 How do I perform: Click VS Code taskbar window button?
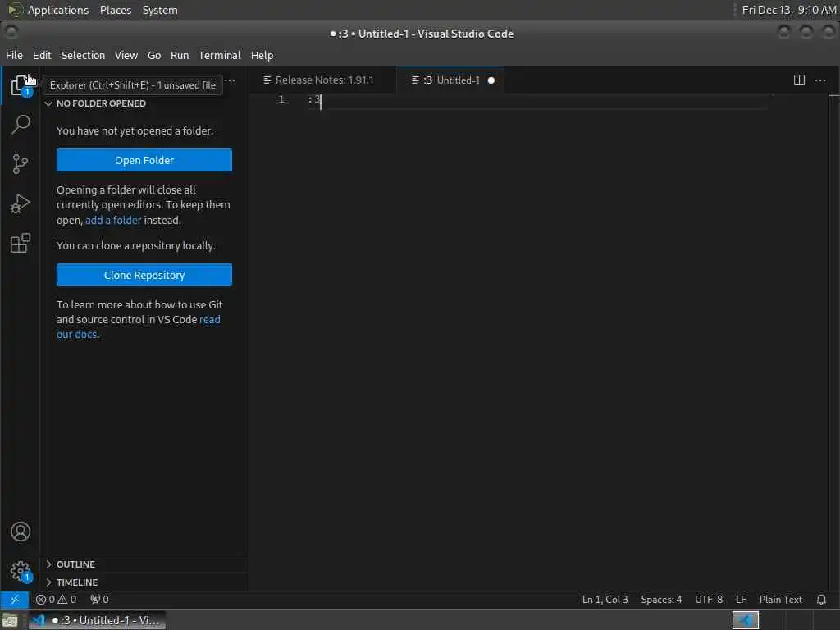coord(97,620)
